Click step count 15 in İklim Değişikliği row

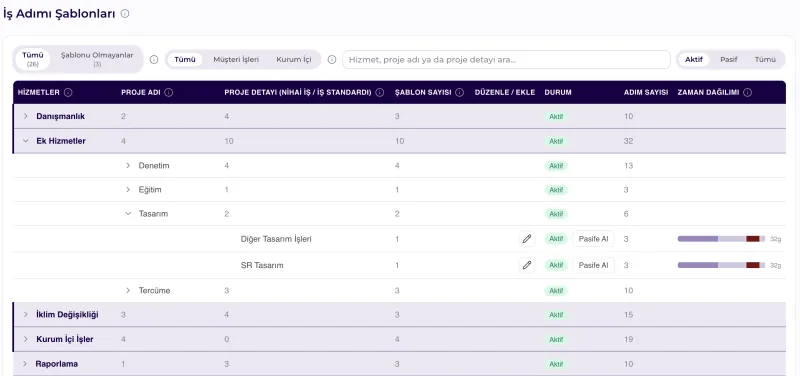[628, 314]
